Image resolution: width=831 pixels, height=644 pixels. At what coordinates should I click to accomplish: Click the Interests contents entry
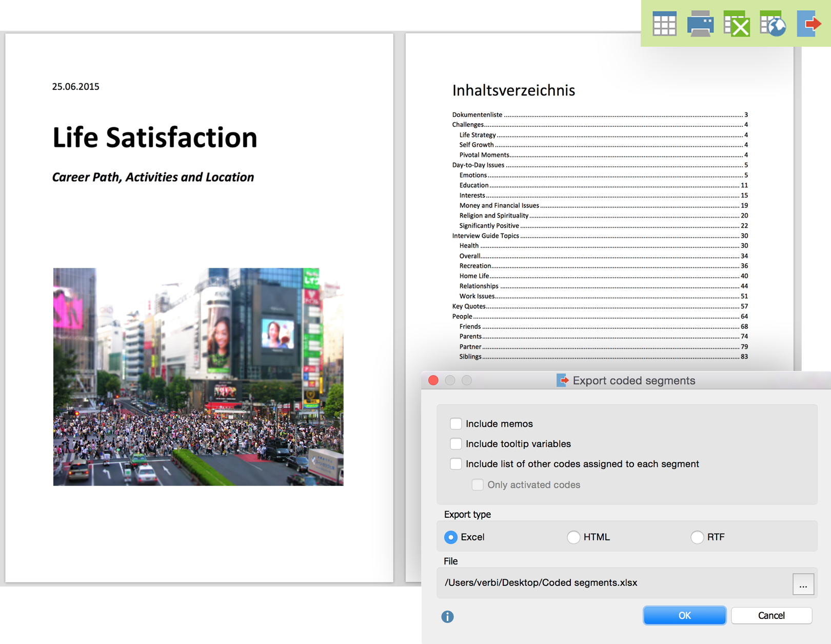click(603, 196)
